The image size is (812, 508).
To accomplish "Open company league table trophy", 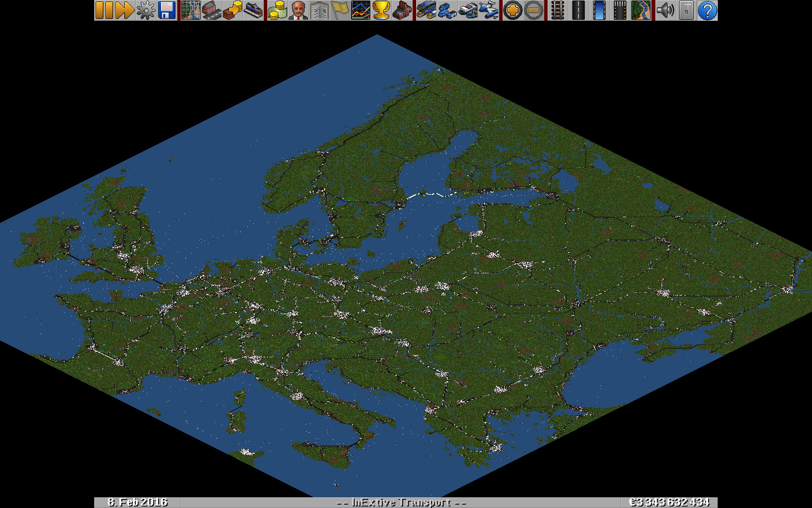I will coord(381,10).
